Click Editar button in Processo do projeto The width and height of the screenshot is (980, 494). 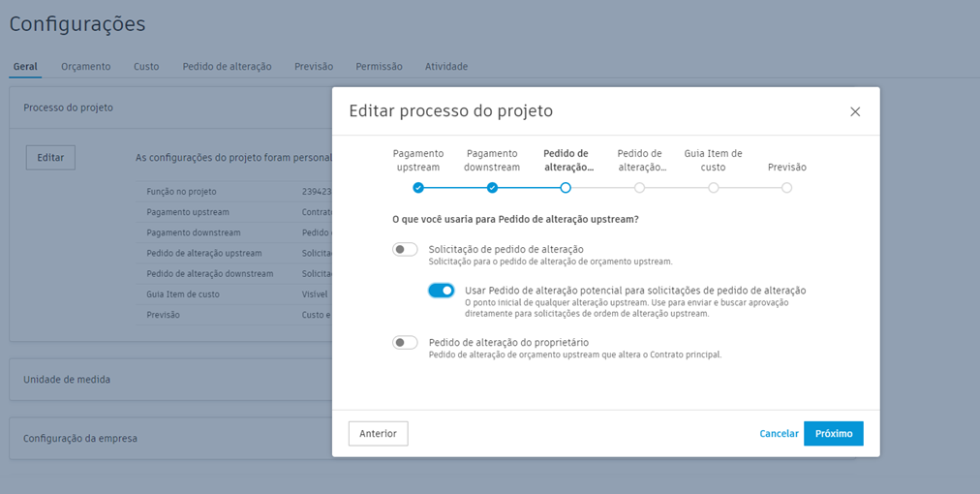click(50, 158)
